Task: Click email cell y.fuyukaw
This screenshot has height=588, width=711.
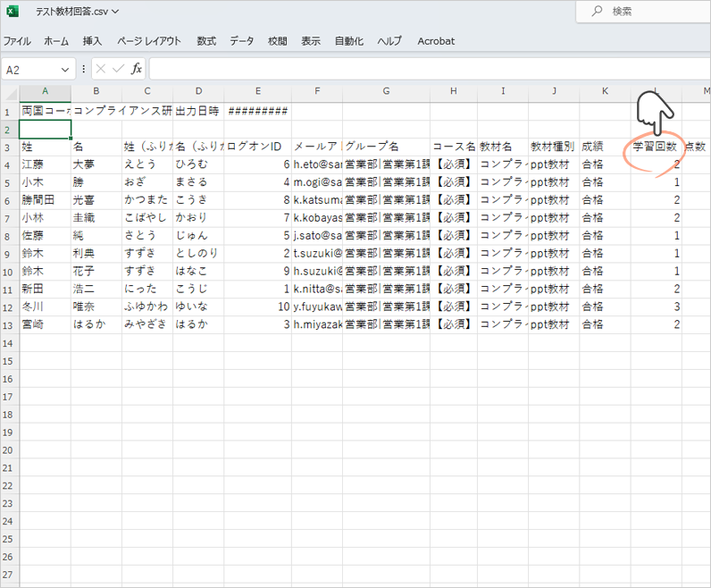Action: coord(317,307)
